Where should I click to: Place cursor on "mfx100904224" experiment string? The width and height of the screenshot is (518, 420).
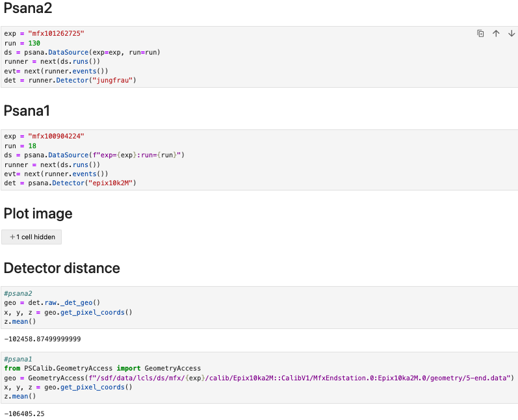56,136
